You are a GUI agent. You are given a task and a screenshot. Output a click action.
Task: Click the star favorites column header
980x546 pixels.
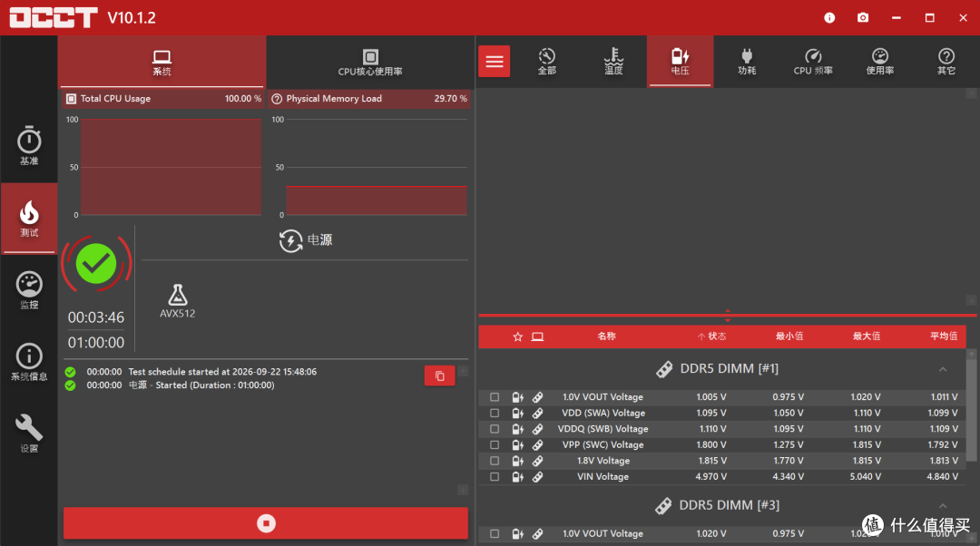tap(517, 336)
